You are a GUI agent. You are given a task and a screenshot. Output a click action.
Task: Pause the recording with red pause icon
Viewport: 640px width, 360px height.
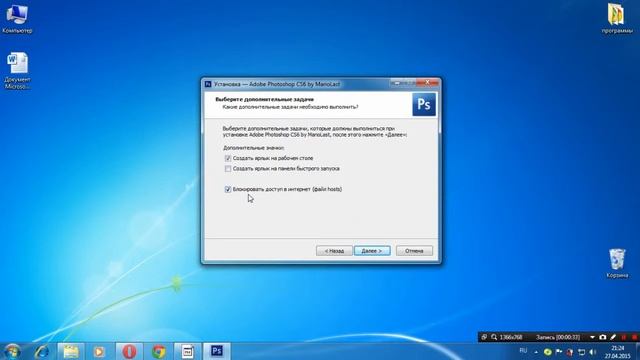tap(624, 337)
